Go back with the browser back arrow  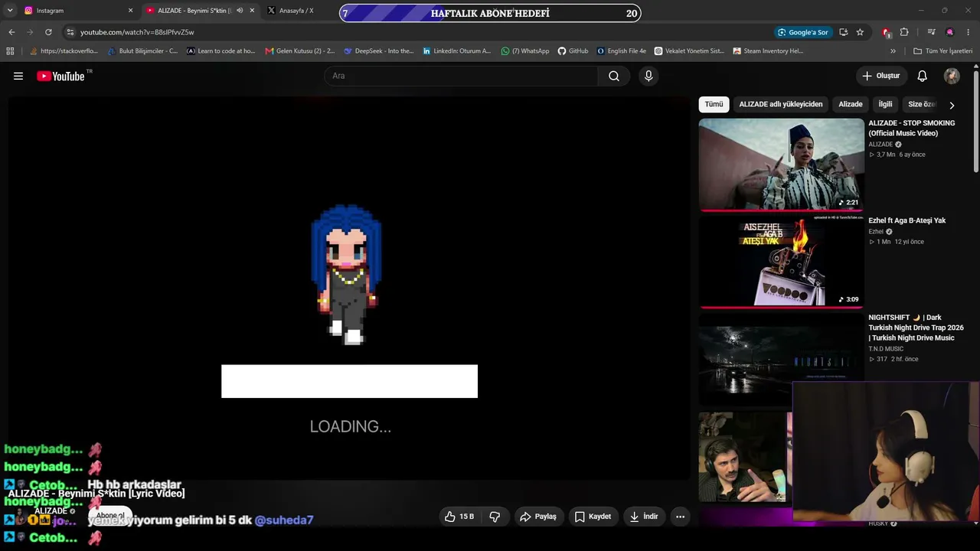coord(11,32)
